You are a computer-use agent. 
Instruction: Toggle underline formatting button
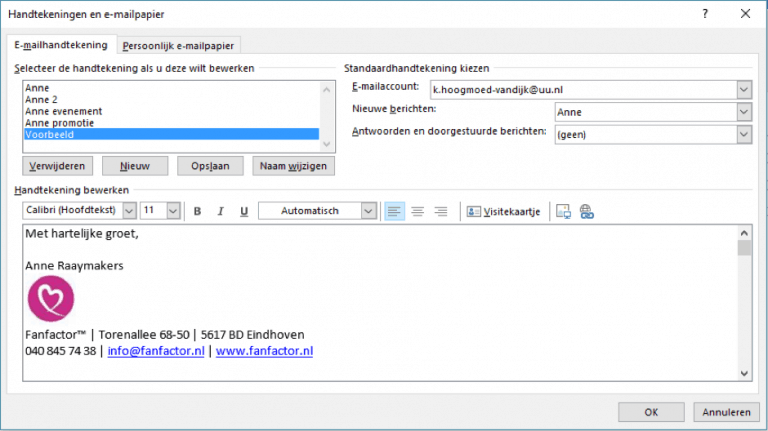coord(244,211)
